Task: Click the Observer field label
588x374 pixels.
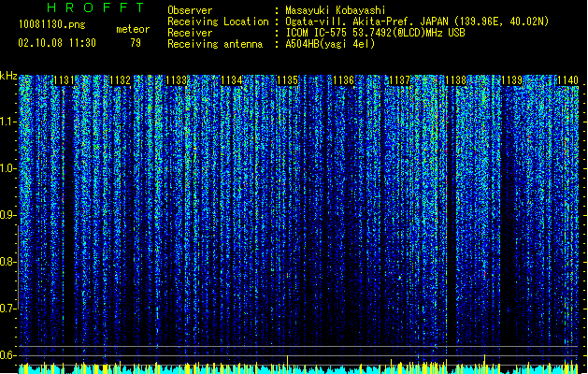Action: (x=190, y=10)
